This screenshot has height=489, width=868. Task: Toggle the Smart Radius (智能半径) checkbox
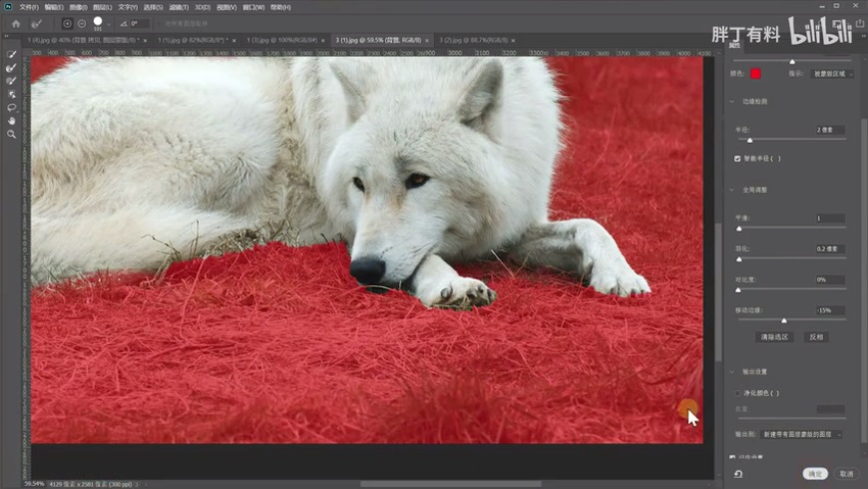(x=738, y=158)
